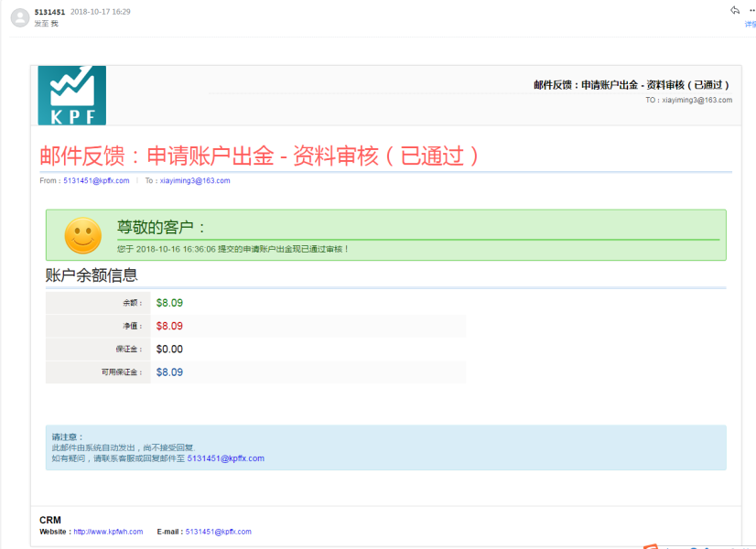Click the email link in the blue notice box
This screenshot has width=756, height=549.
pos(225,458)
